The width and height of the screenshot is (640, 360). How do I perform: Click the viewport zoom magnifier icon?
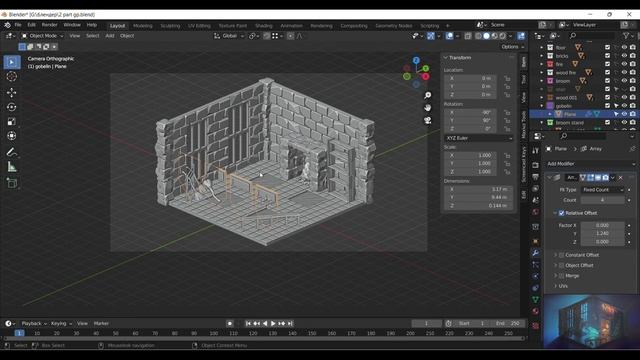pos(427,95)
